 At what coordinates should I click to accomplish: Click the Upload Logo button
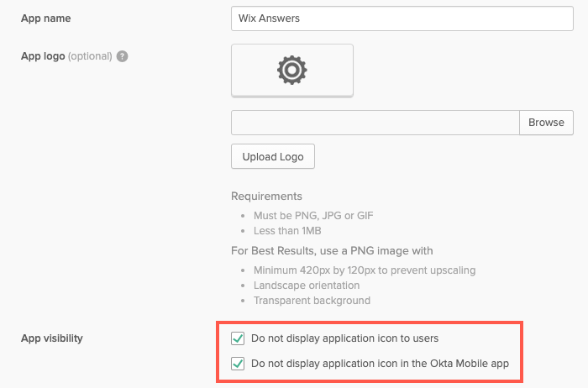click(x=273, y=156)
